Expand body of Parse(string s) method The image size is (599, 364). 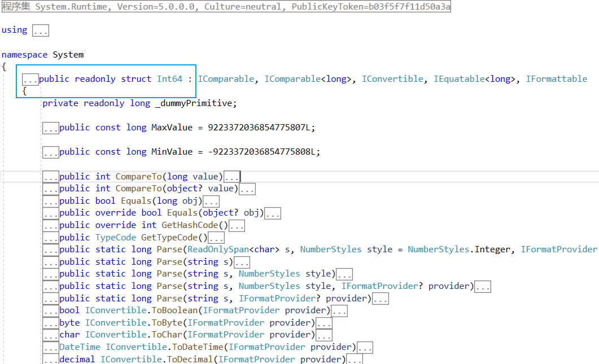click(242, 262)
